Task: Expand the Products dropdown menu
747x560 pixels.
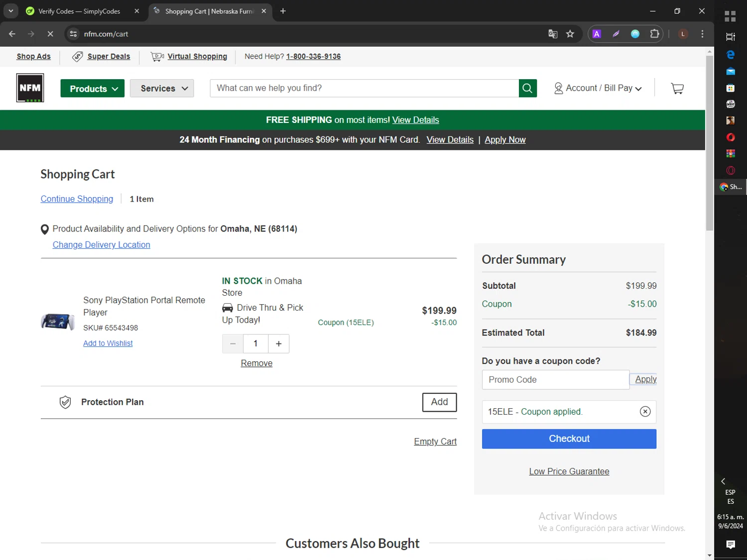Action: [93, 89]
